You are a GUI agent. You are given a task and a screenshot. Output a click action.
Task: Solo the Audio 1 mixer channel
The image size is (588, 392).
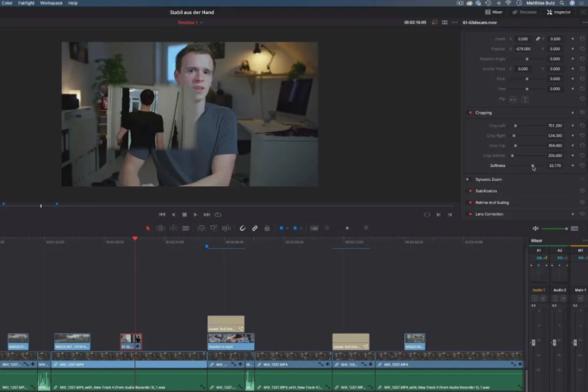pyautogui.click(x=535, y=298)
